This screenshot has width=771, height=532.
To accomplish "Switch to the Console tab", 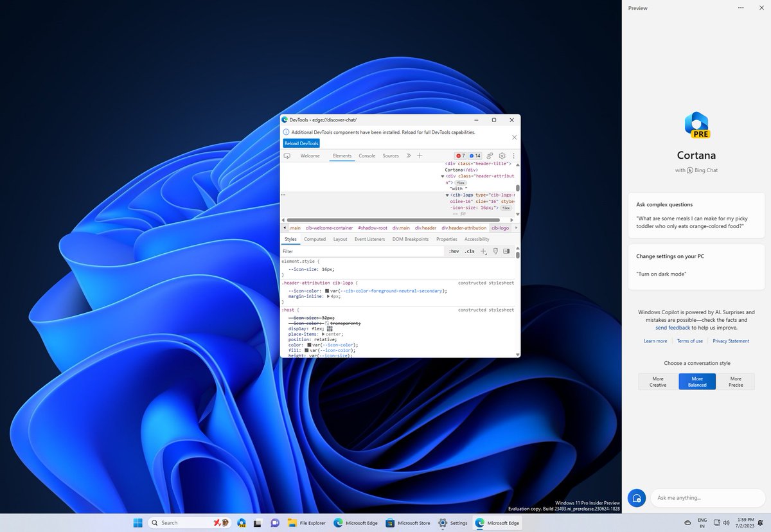I will click(x=367, y=155).
